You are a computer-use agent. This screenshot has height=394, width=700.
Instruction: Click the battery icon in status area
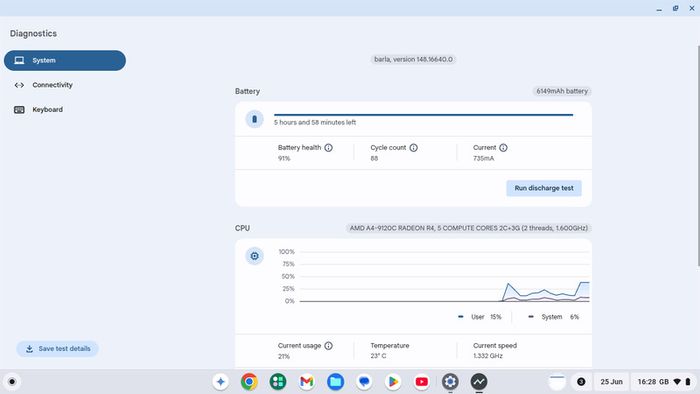688,382
